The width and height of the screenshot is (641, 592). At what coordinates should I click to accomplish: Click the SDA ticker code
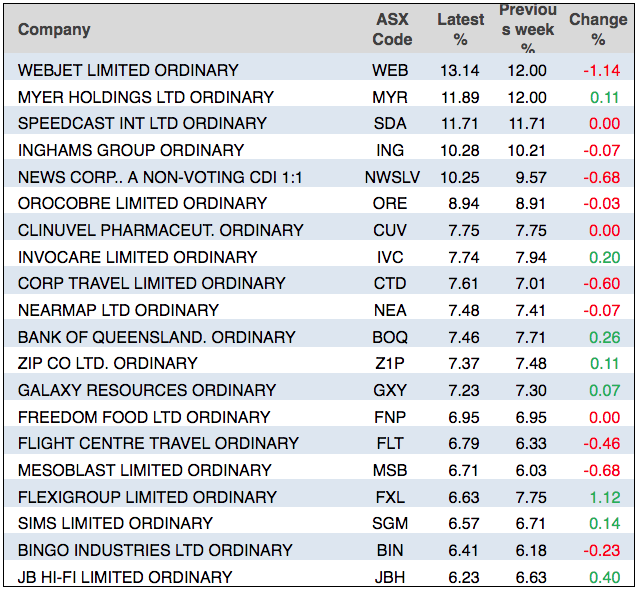(390, 123)
